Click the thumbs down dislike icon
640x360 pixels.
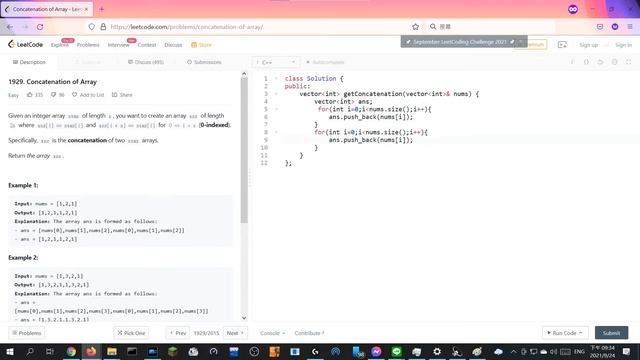click(x=53, y=95)
